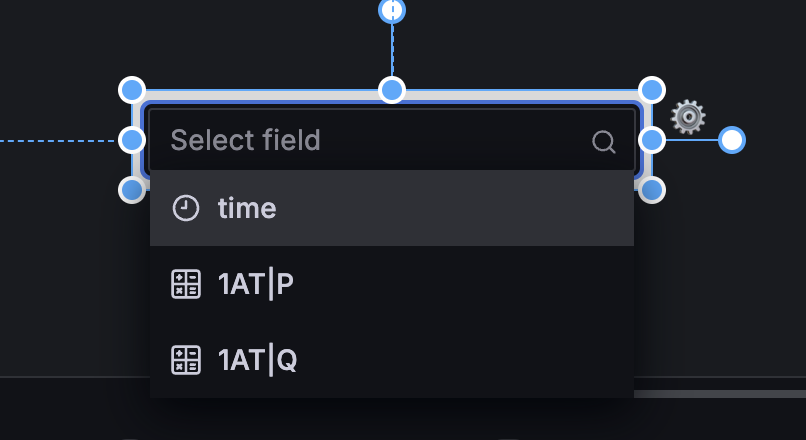Click the clock icon beside time
Screen dimensions: 806x440
point(186,208)
